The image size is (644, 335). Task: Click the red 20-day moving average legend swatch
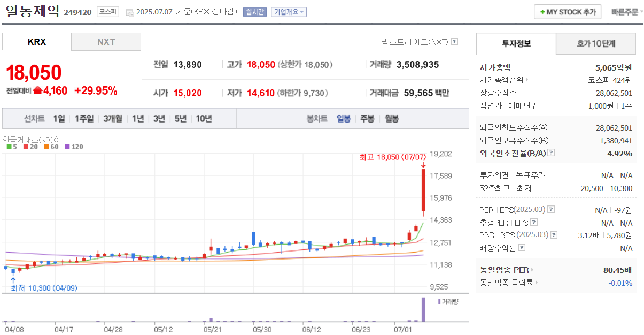pyautogui.click(x=25, y=147)
